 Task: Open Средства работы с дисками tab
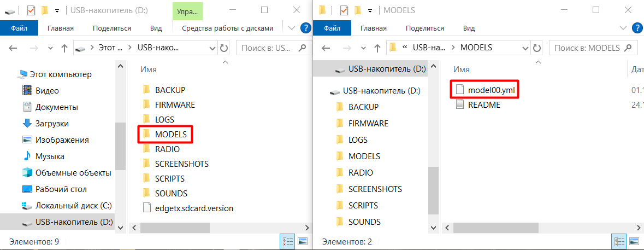(x=227, y=28)
